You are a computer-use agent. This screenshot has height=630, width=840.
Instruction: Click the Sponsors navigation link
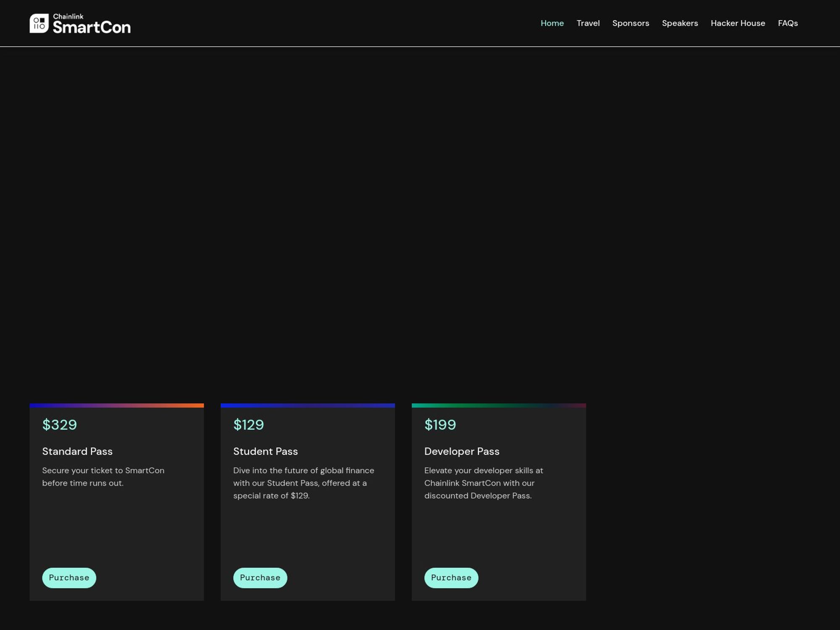pyautogui.click(x=630, y=23)
